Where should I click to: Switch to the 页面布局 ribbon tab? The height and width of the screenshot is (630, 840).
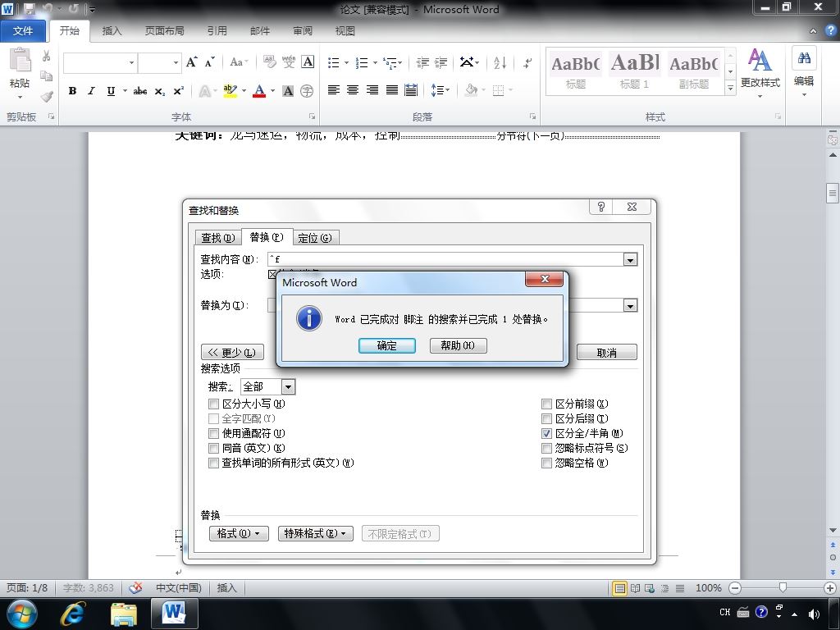click(164, 31)
